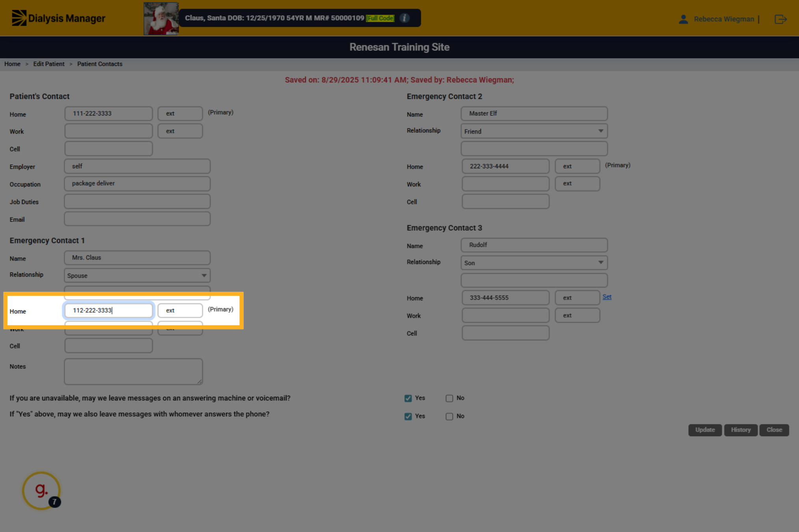Click the History button
This screenshot has width=799, height=532.
tap(741, 430)
